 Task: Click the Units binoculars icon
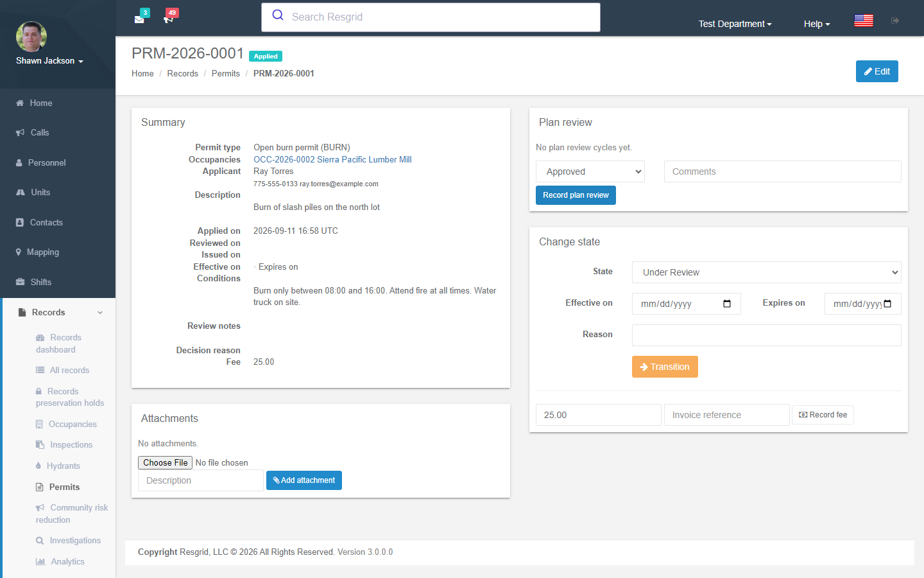[20, 193]
